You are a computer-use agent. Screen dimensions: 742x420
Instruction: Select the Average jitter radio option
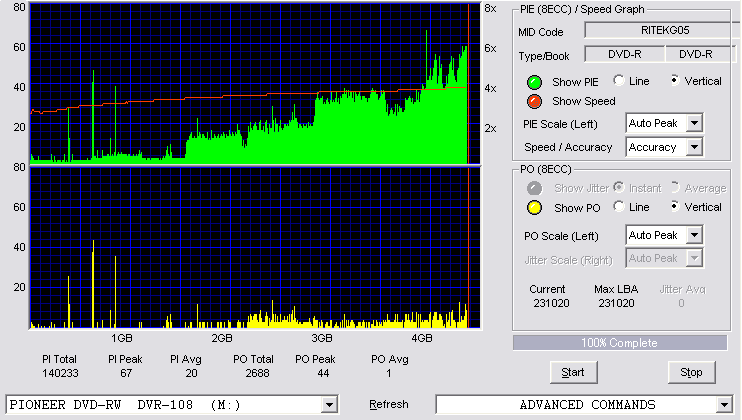pyautogui.click(x=675, y=187)
